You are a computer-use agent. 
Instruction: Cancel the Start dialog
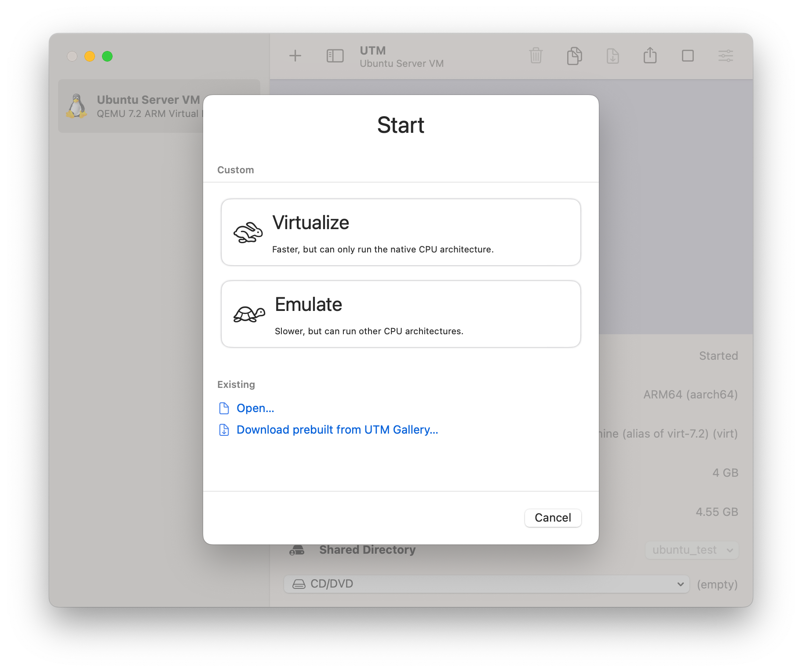click(553, 518)
